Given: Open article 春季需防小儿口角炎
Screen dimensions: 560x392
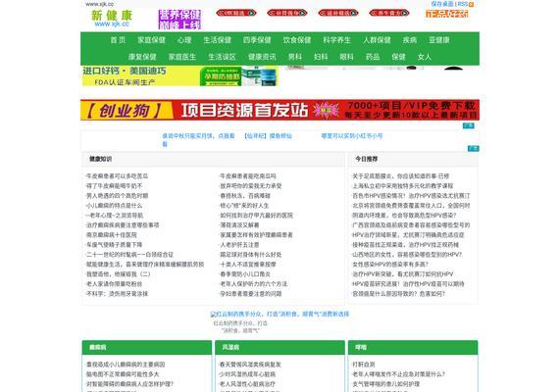Looking at the screenshot, I should coord(245,274).
